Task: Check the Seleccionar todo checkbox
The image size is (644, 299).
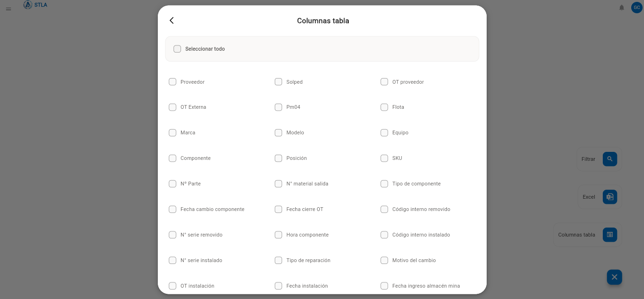Action: [x=177, y=49]
